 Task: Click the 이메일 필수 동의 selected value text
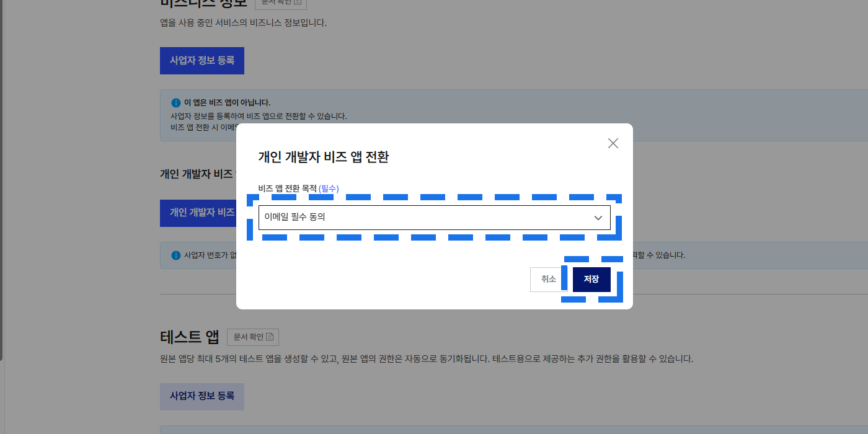pyautogui.click(x=294, y=218)
